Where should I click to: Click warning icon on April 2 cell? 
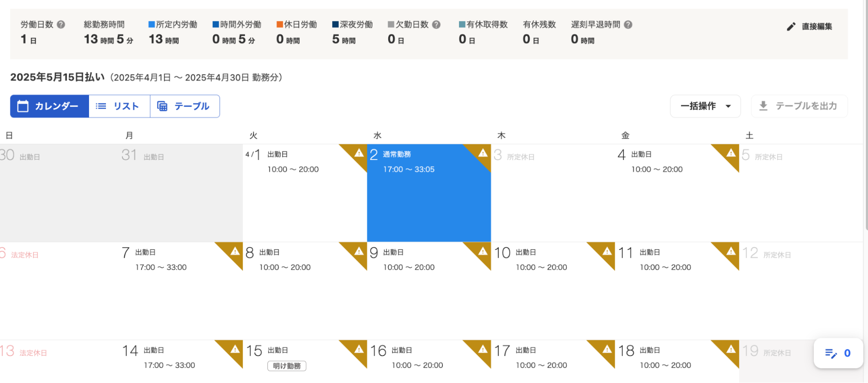point(483,153)
